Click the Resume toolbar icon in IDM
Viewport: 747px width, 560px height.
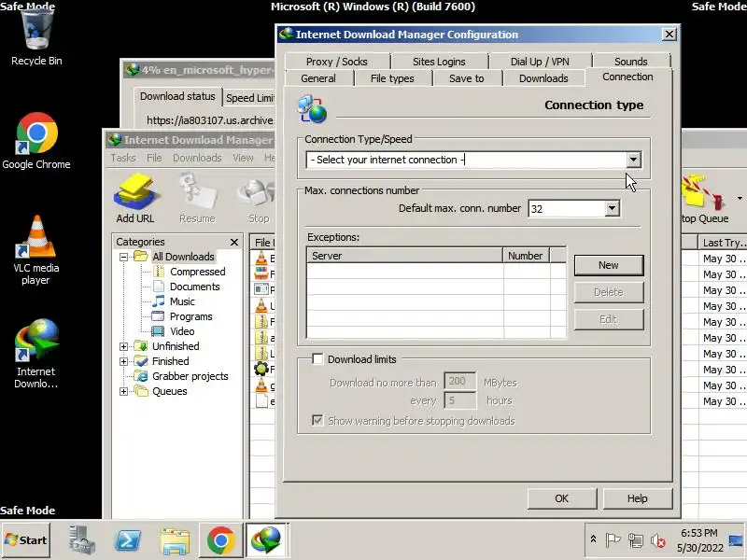point(197,198)
